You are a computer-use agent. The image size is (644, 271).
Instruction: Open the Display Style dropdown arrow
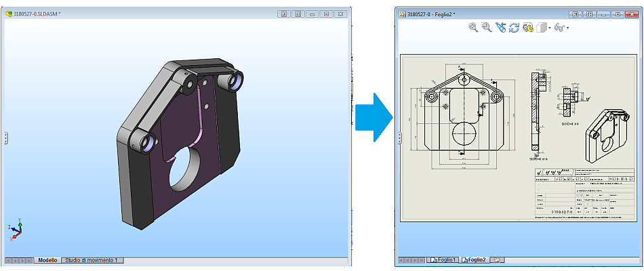(x=550, y=28)
